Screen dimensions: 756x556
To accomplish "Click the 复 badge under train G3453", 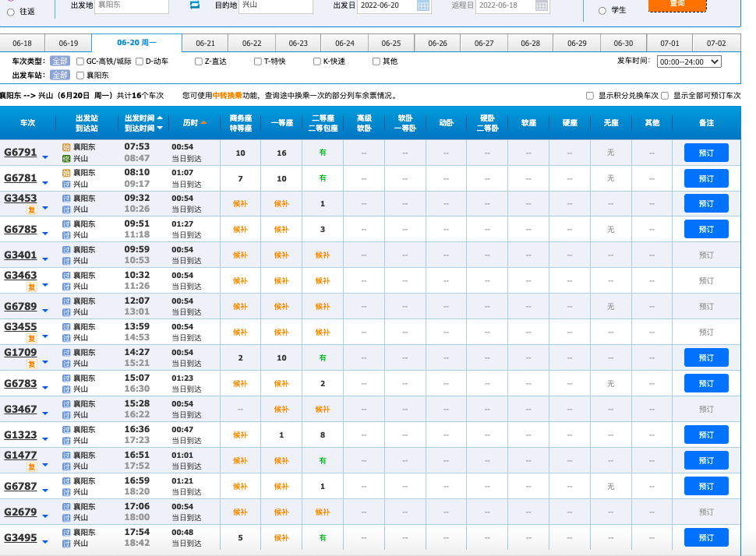I will pos(32,209).
